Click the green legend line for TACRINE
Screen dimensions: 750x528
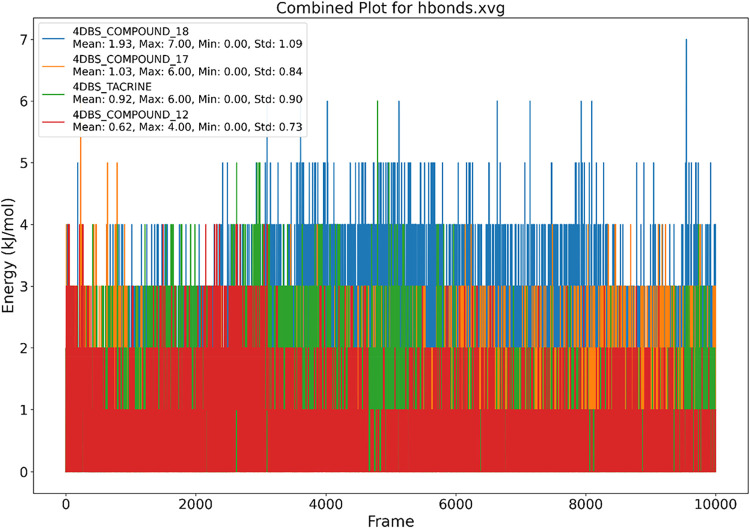point(53,93)
